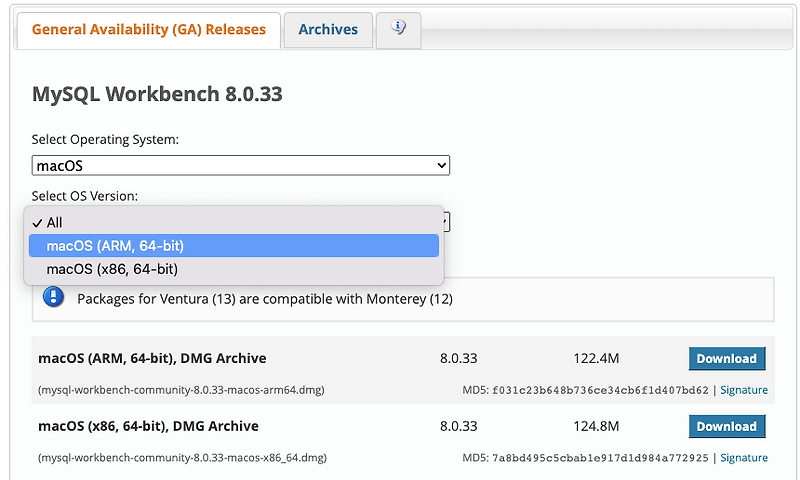
Task: Download the macOS x86 64-bit DMG Archive
Action: tap(727, 426)
